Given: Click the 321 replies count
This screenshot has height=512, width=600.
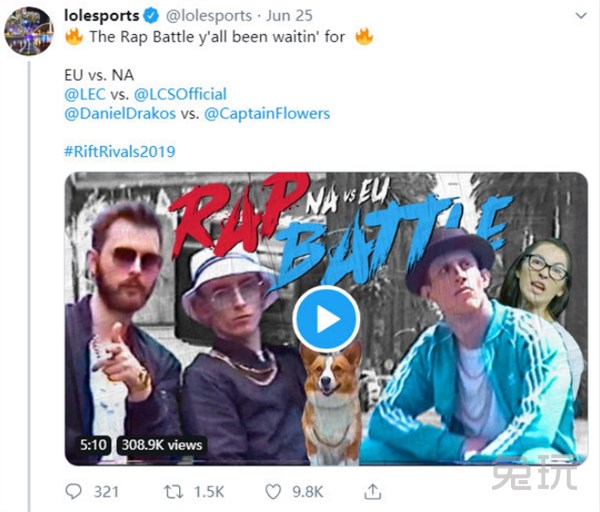Looking at the screenshot, I should (x=106, y=492).
